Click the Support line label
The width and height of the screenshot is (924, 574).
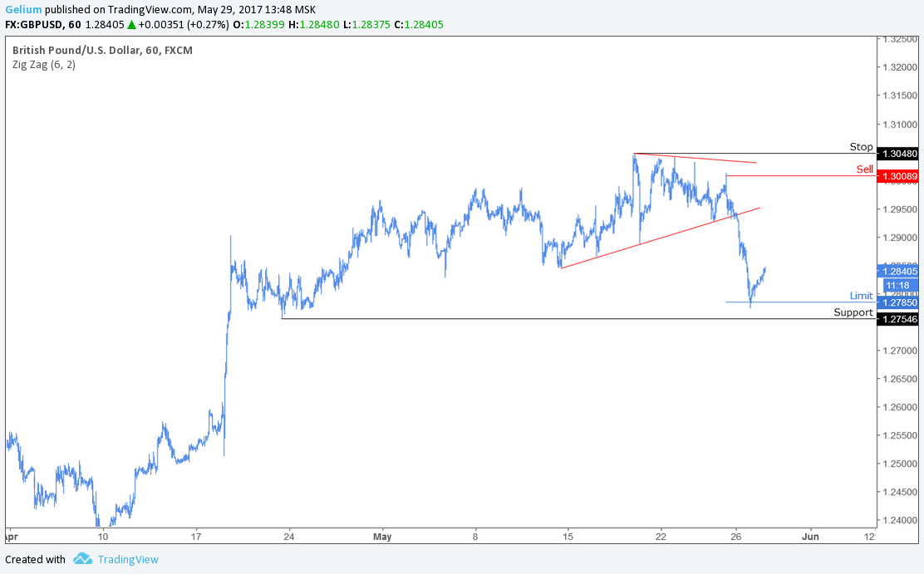pyautogui.click(x=853, y=312)
